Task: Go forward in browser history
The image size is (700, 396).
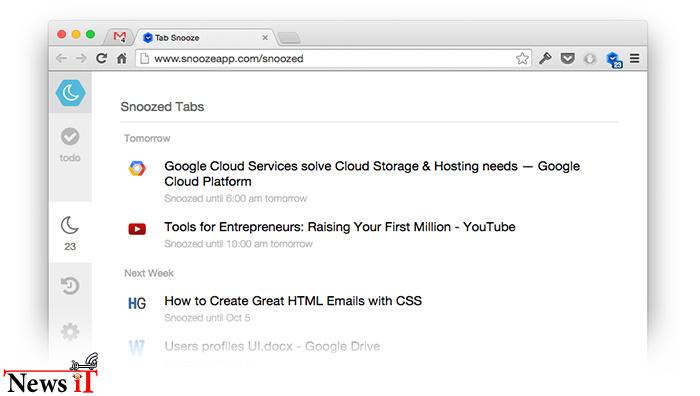Action: point(81,58)
